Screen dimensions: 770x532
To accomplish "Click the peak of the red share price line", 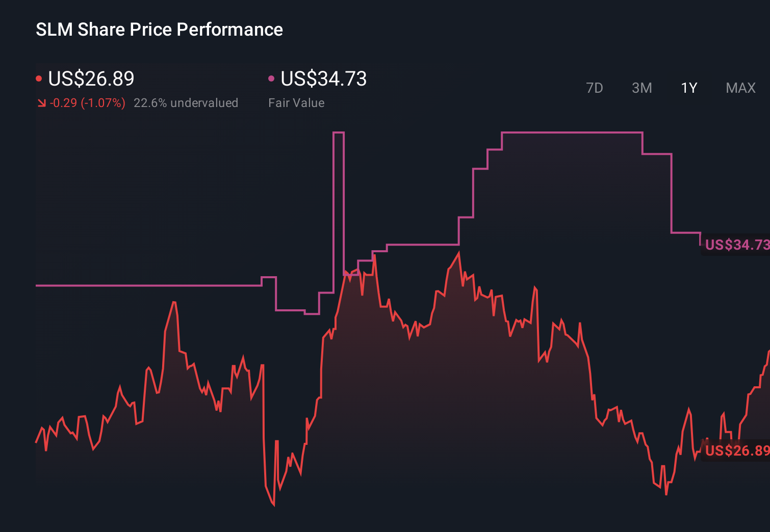I will click(458, 252).
